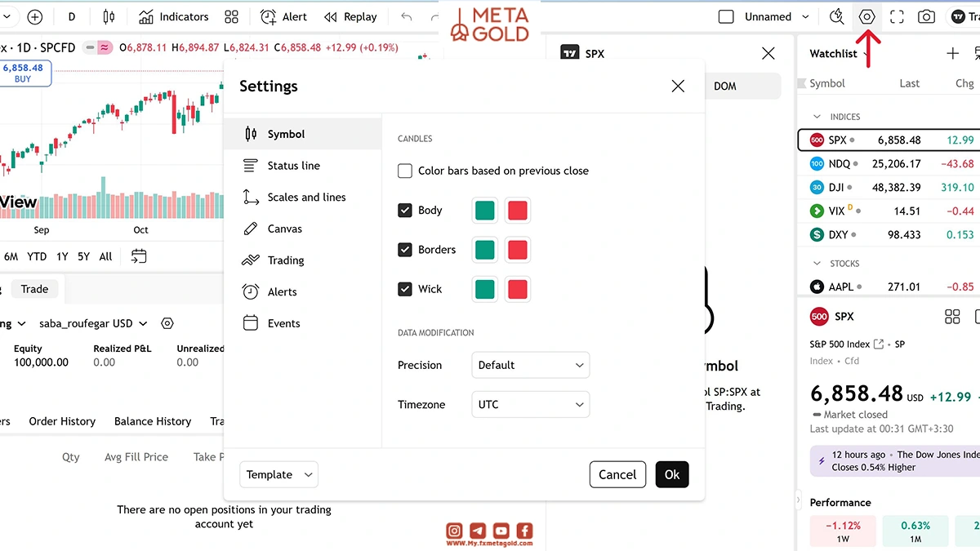
Task: Open the date range calendar icon
Action: click(139, 256)
